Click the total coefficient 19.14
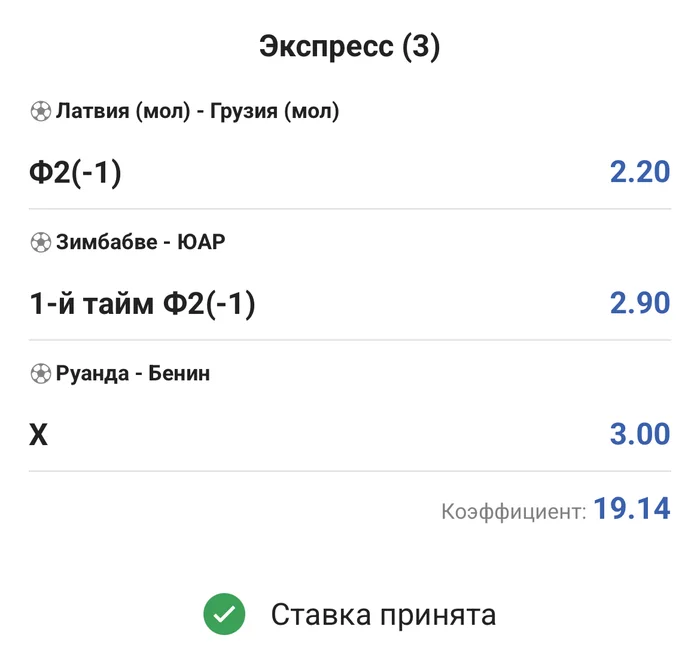The width and height of the screenshot is (700, 650). (631, 509)
